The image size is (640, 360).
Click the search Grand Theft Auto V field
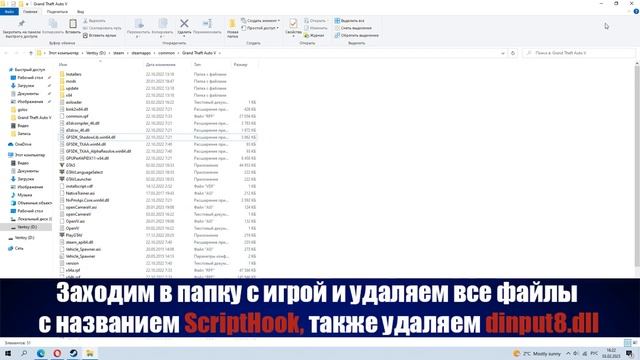579,53
